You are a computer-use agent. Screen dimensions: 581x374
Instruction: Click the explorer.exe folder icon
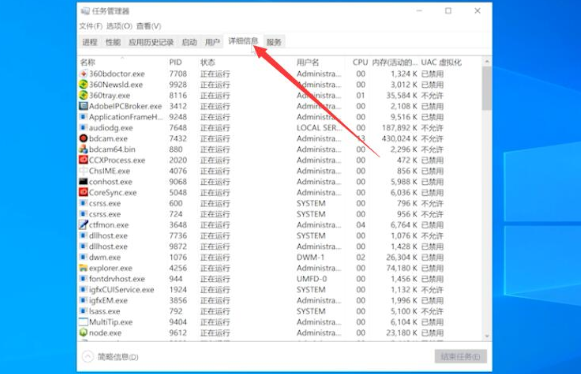pos(83,268)
